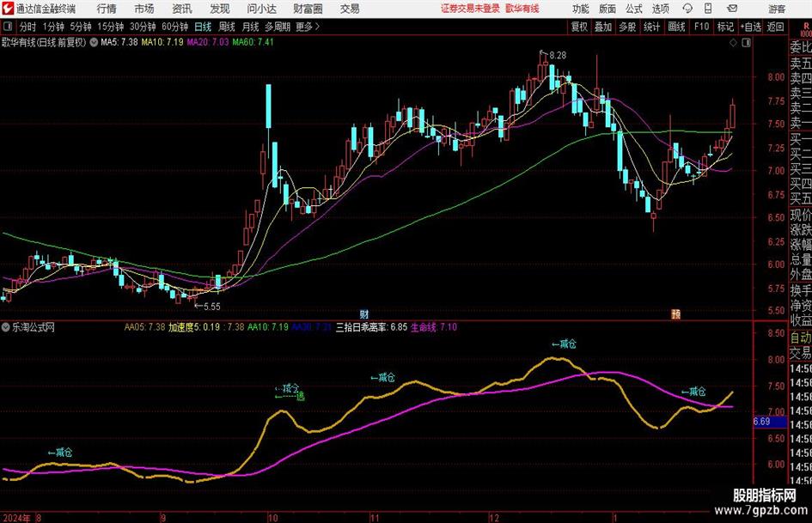The height and width of the screenshot is (523, 812).
Task: Click 证券交易未登录 login link
Action: [x=471, y=9]
